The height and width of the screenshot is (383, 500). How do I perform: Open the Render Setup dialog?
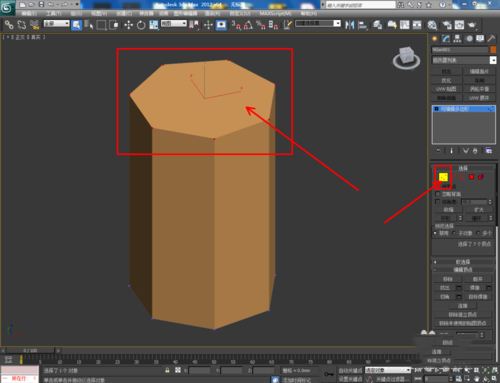click(x=447, y=25)
